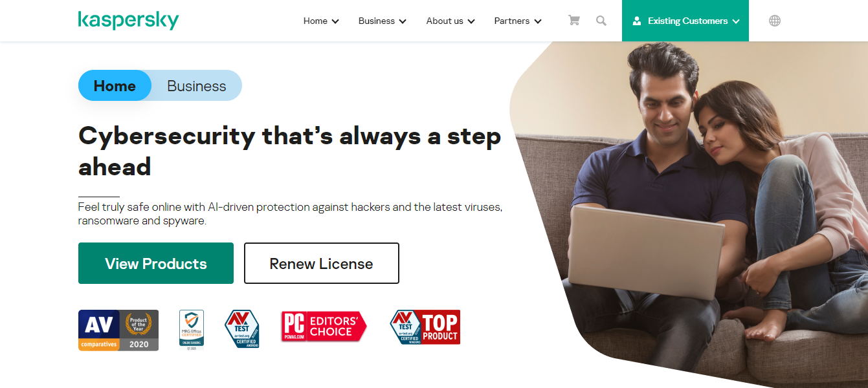Open the About us dropdown menu

click(451, 21)
